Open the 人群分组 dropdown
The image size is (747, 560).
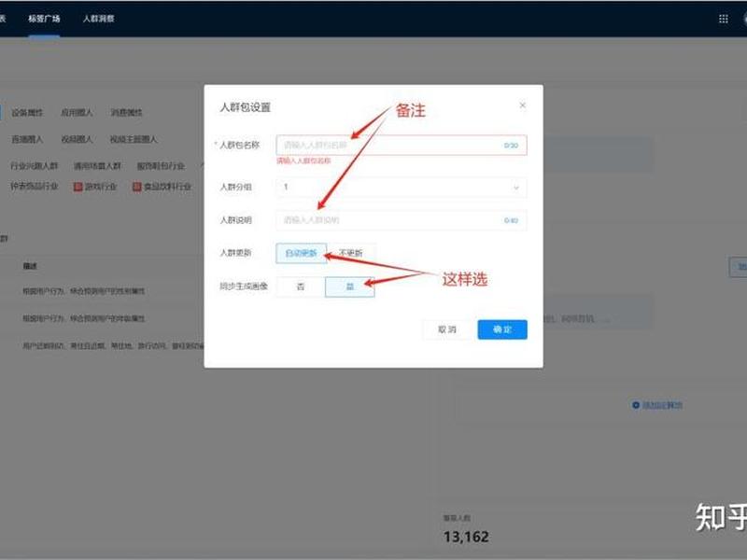[x=402, y=188]
